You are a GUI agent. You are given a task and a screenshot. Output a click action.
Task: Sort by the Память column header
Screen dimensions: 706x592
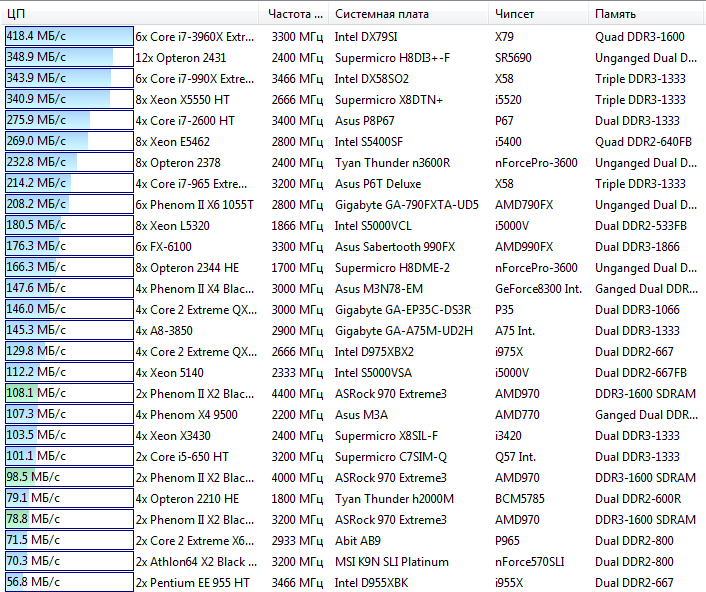[x=647, y=14]
